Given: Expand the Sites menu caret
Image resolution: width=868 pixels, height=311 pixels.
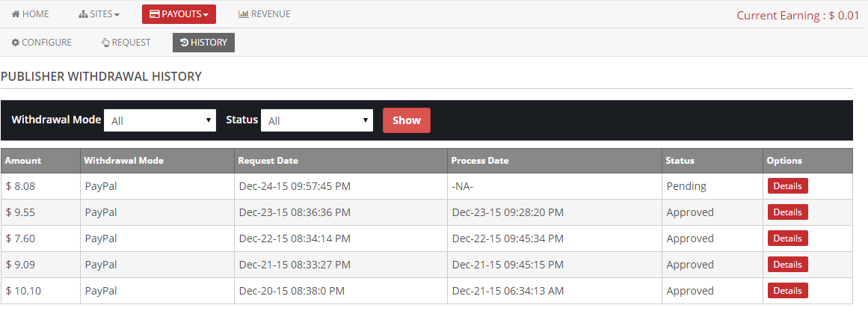Looking at the screenshot, I should coord(117,15).
